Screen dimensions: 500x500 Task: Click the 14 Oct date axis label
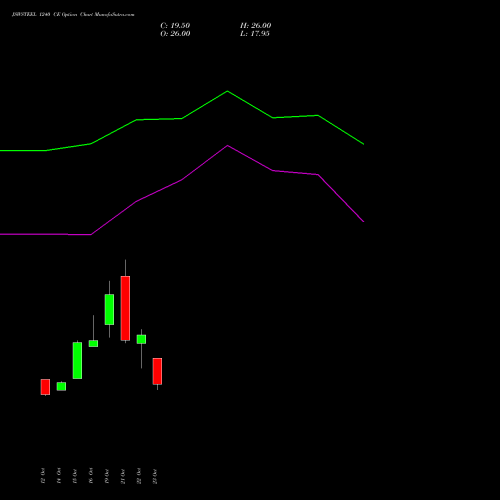pyautogui.click(x=59, y=476)
